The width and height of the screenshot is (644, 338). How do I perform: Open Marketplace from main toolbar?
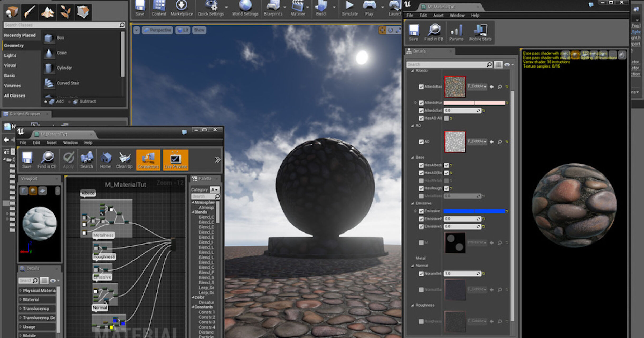[182, 8]
